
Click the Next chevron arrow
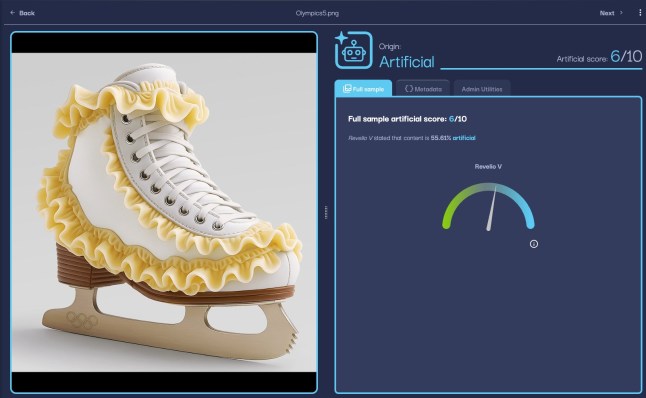pos(621,13)
